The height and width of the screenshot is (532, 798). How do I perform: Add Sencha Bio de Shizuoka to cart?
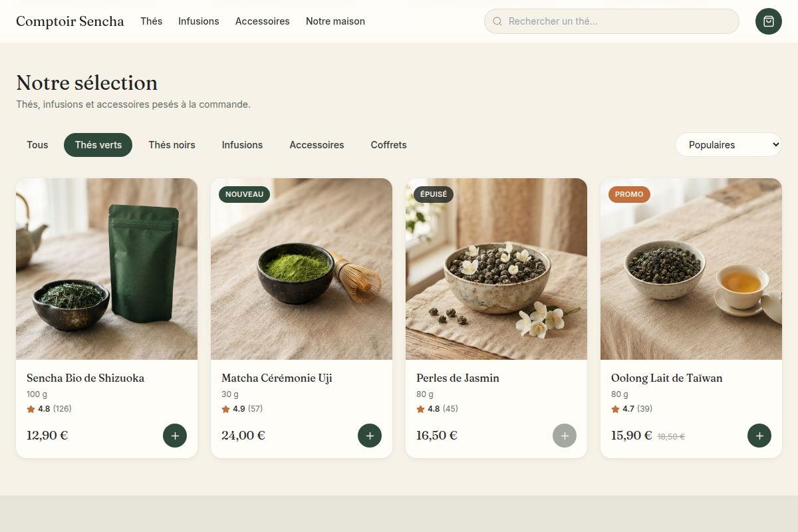point(175,436)
